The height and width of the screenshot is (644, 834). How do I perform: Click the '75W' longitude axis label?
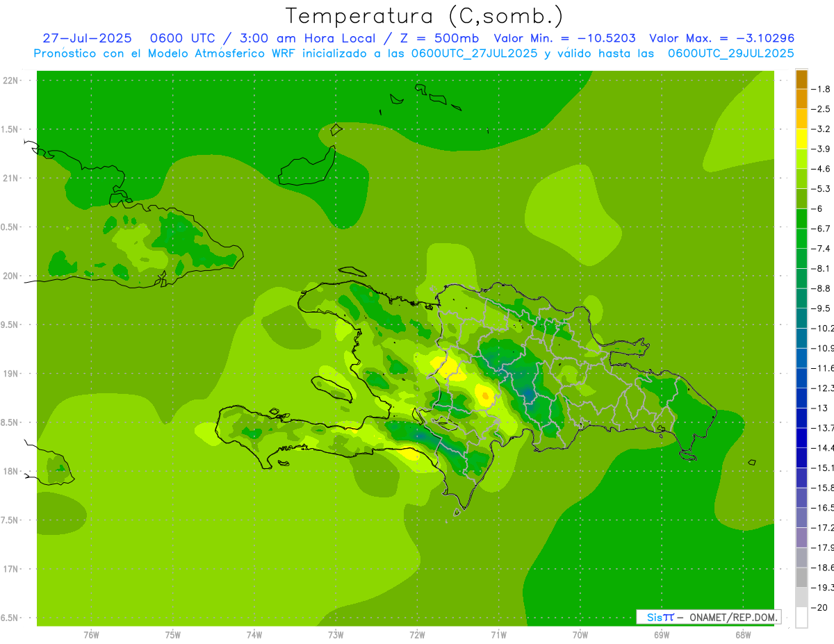(x=173, y=635)
